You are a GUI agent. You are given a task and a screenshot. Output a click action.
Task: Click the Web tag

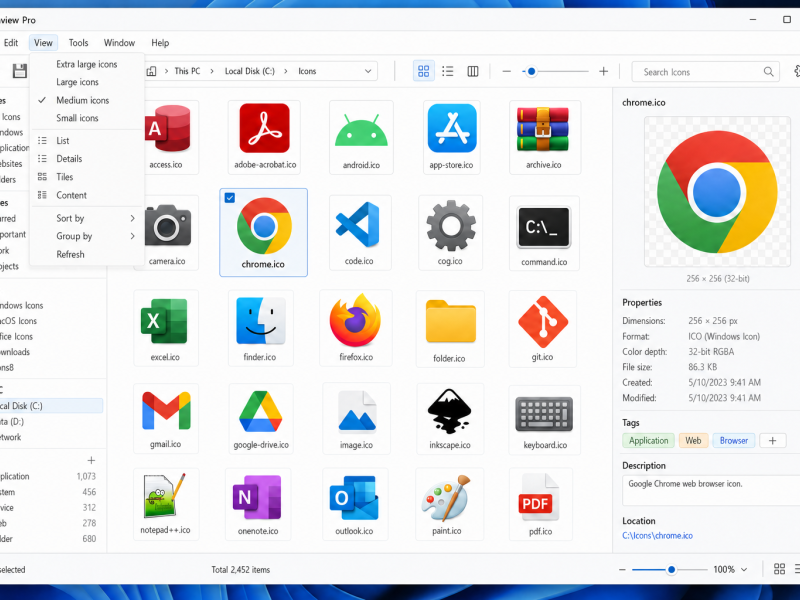[693, 441]
